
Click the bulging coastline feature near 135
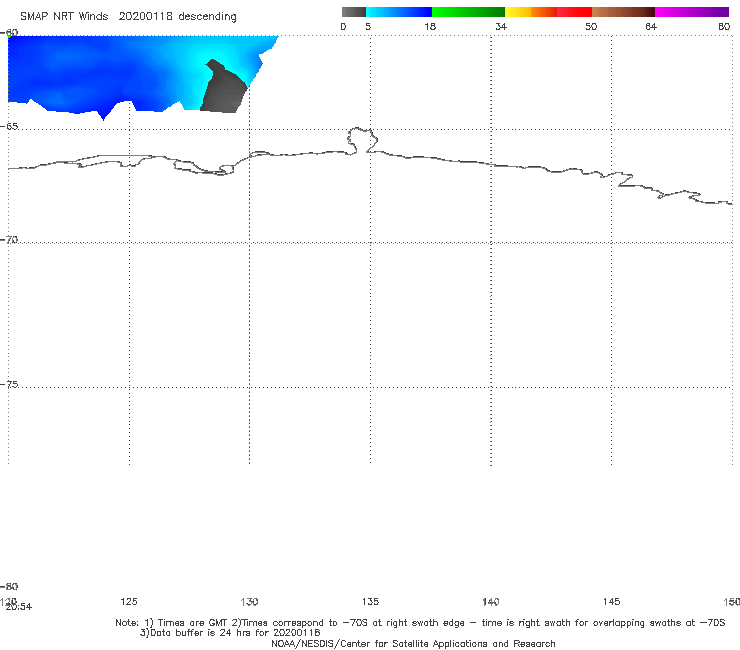coord(362,140)
